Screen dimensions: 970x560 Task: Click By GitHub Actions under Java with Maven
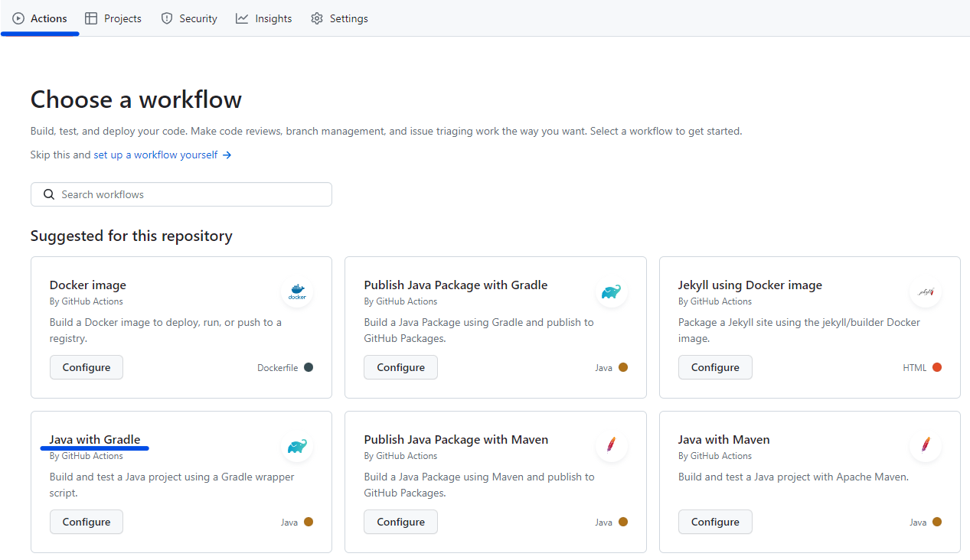[x=715, y=456]
